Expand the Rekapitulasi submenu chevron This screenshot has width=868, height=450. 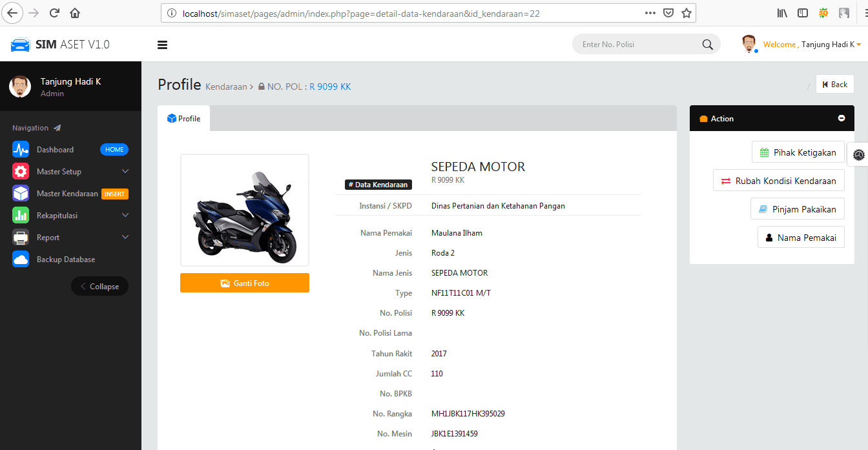[125, 215]
